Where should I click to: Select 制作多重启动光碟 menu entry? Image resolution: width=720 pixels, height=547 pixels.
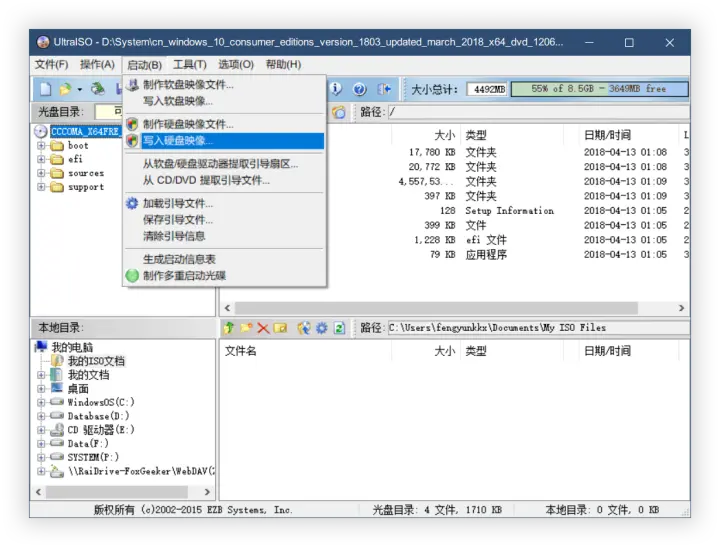[x=225, y=276]
